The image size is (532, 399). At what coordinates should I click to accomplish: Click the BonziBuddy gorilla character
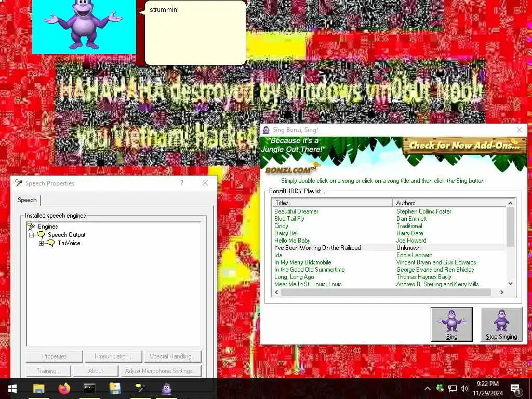(84, 24)
